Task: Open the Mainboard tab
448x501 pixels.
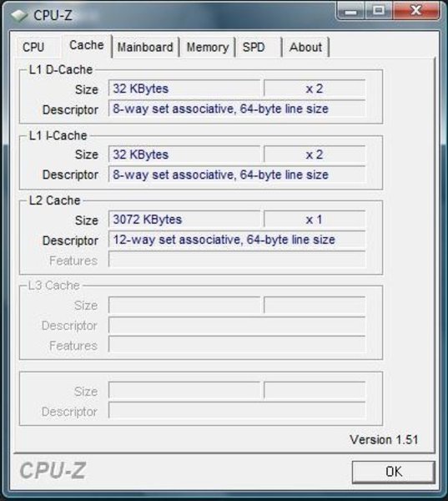Action: coord(145,48)
